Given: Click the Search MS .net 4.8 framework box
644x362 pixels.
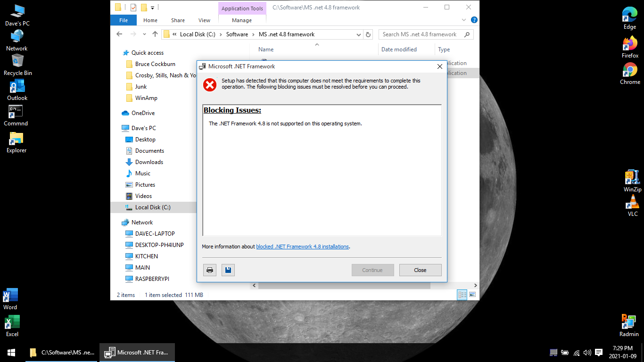Looking at the screenshot, I should point(426,34).
